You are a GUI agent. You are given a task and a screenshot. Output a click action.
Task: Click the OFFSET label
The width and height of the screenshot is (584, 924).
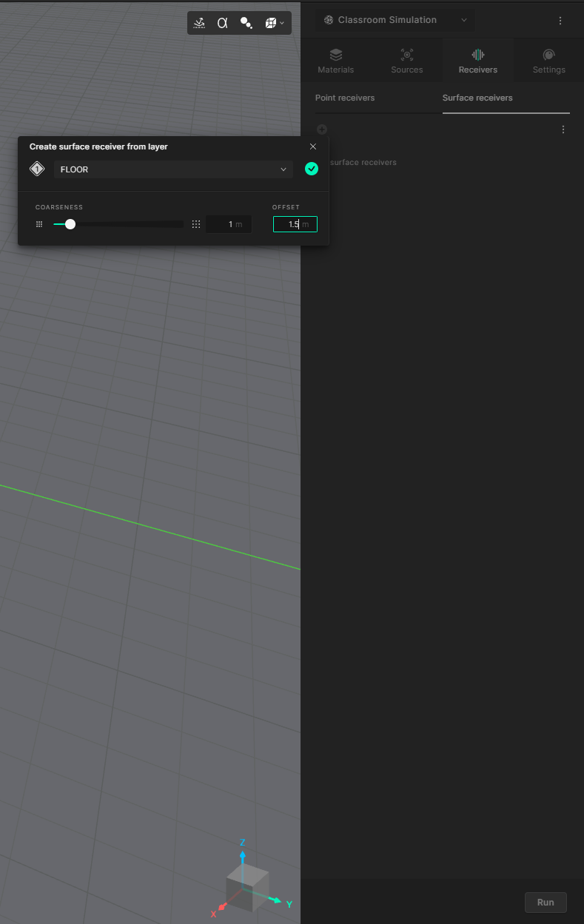click(286, 207)
